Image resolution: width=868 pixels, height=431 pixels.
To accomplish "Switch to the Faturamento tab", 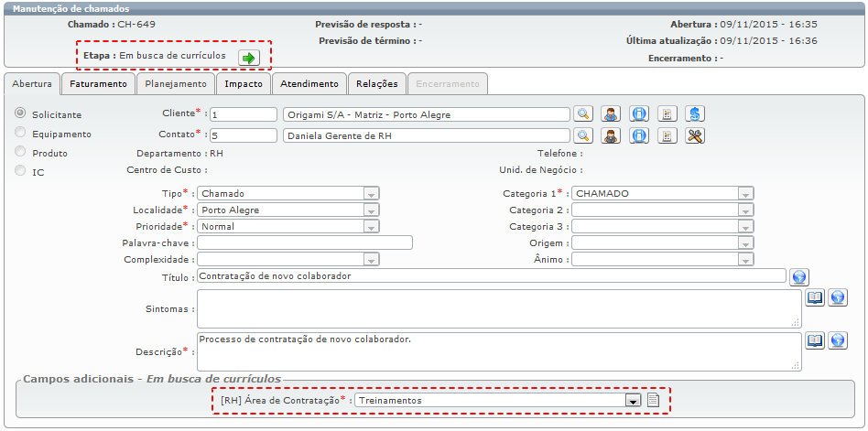I will coord(98,83).
